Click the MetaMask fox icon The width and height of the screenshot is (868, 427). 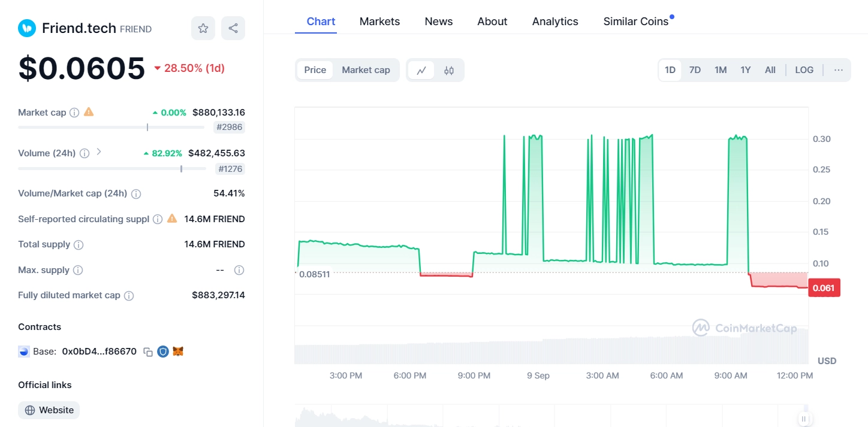[x=178, y=352]
